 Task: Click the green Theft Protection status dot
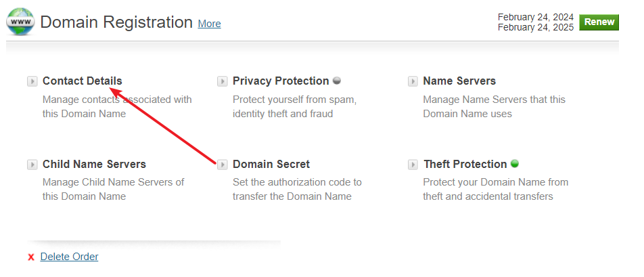(515, 164)
